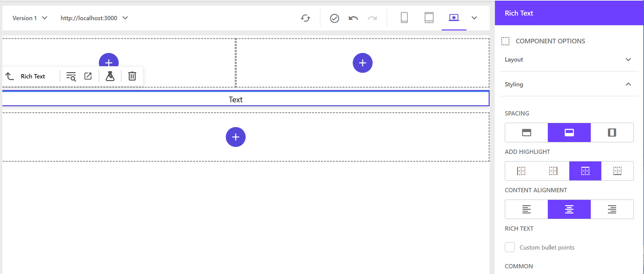The image size is (644, 274).
Task: Go to parent component arrow
Action: 10,76
